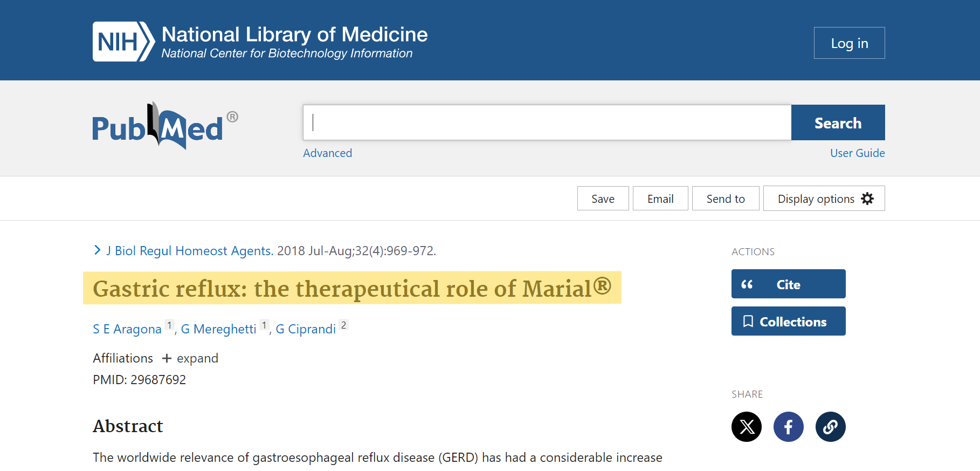Screen dimensions: 980x471
Task: Open author G Mereghetti
Action: (218, 329)
